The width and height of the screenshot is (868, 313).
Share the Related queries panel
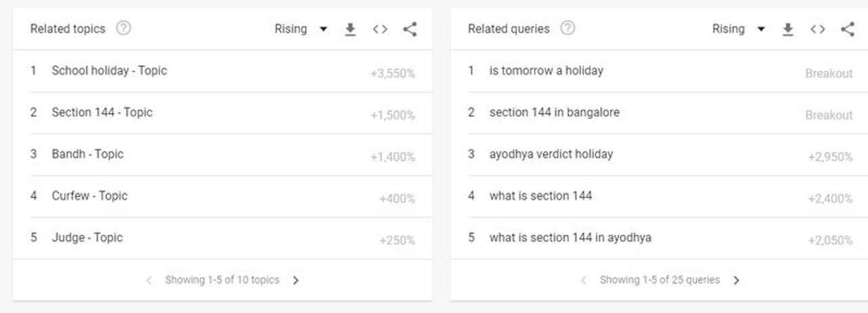pos(847,29)
